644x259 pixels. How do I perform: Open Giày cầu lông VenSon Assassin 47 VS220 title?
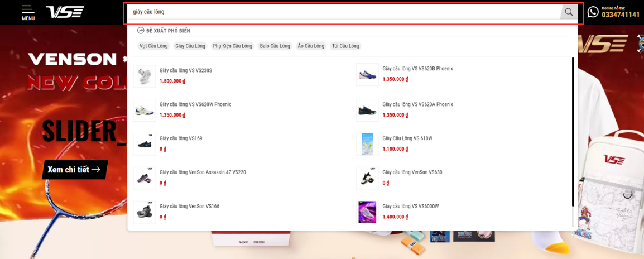coord(203,172)
